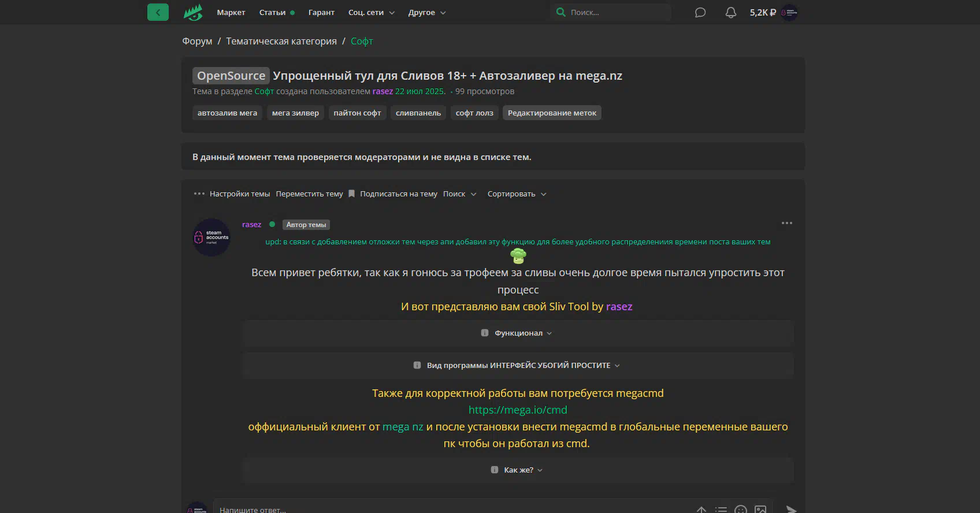
Task: Open the notifications bell
Action: click(x=731, y=12)
